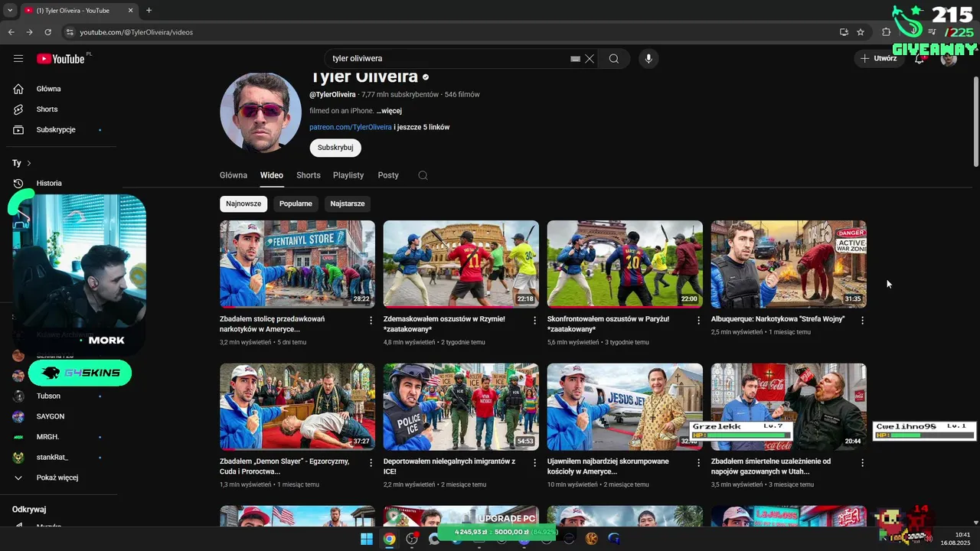Click the YouTube search input field
This screenshot has width=980, height=551.
point(448,58)
